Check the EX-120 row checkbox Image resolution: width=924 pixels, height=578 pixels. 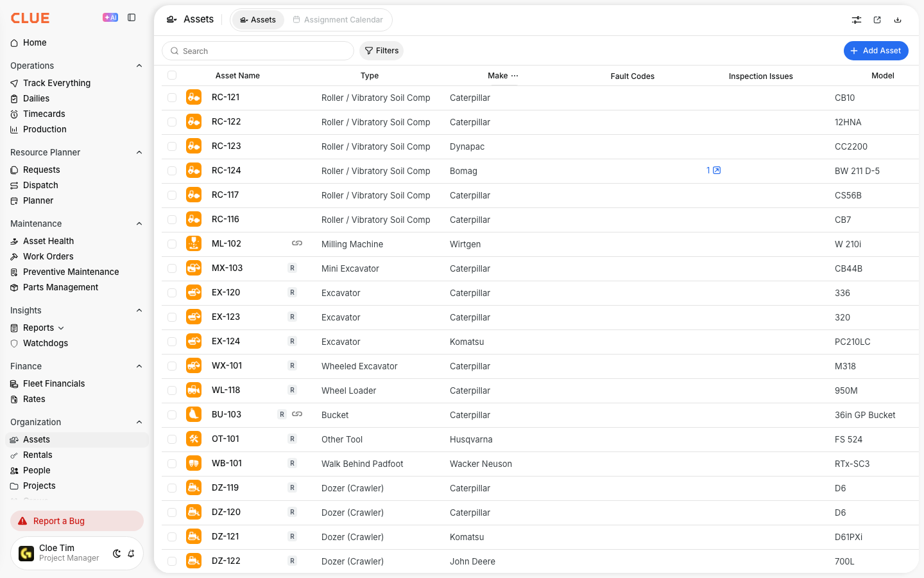click(x=172, y=293)
